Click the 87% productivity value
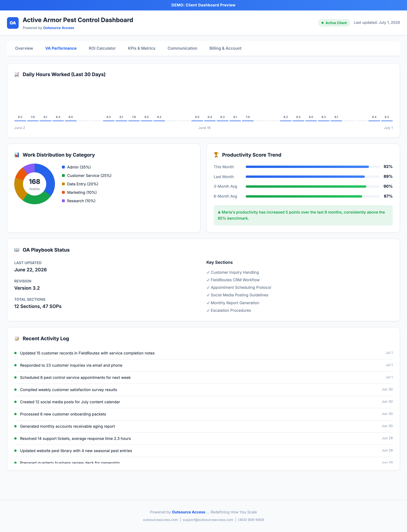407x532 pixels. pyautogui.click(x=388, y=196)
